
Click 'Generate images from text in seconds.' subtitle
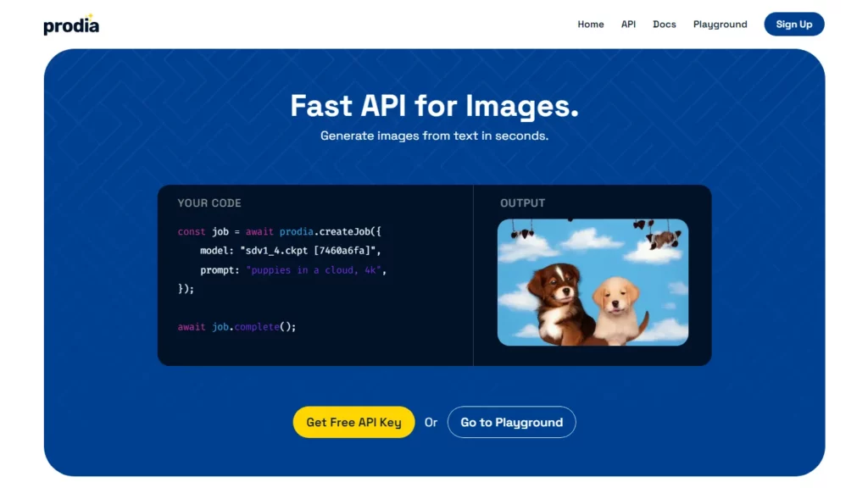coord(435,136)
